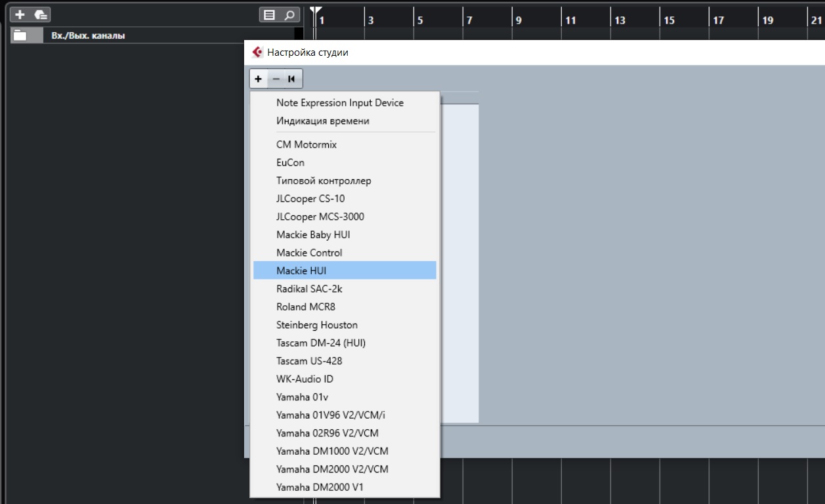Select Yamaha 02R96 V2/VCM device
The image size is (825, 504).
345,433
